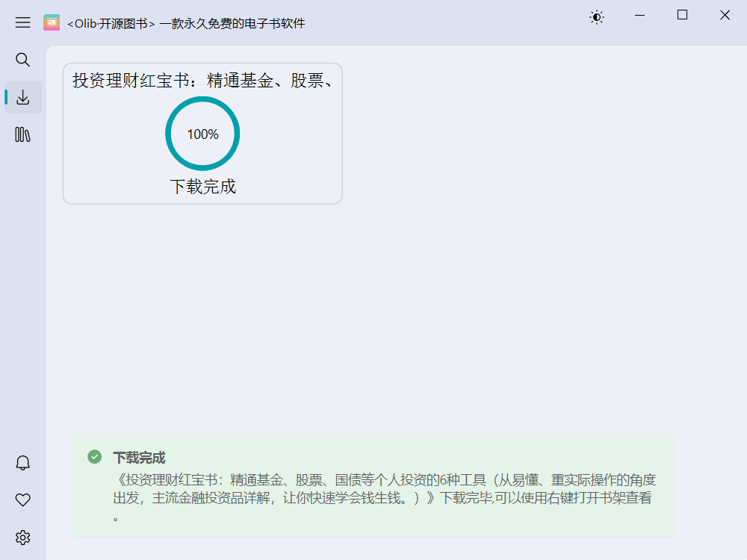Toggle the favorites panel visibility
This screenshot has width=747, height=560.
(22, 500)
